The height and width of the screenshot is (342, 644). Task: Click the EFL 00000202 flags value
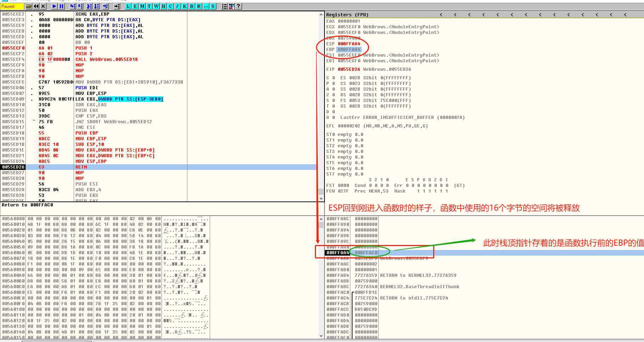(x=349, y=126)
